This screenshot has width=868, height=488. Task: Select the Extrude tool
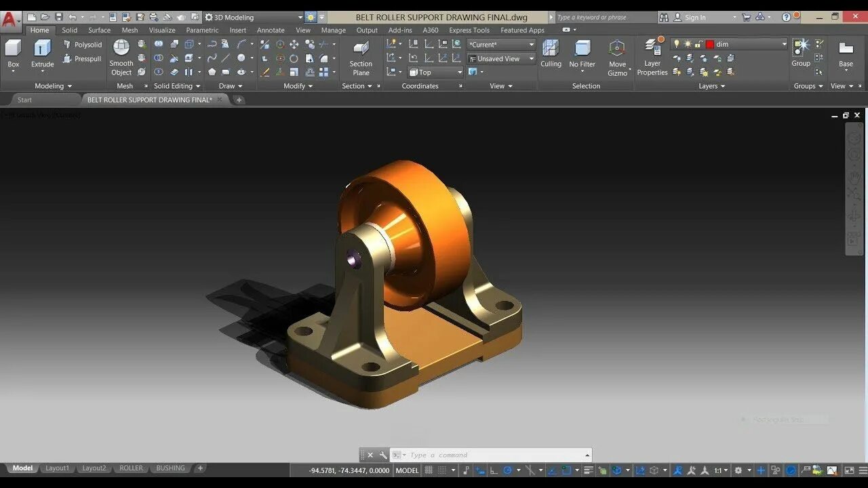42,54
